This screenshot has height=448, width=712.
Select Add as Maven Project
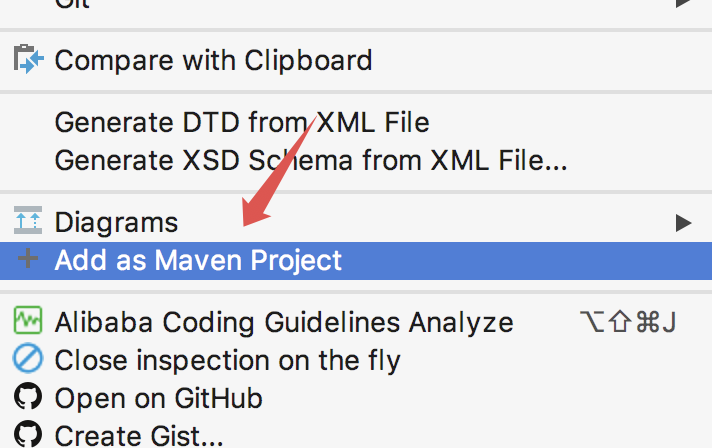click(198, 260)
